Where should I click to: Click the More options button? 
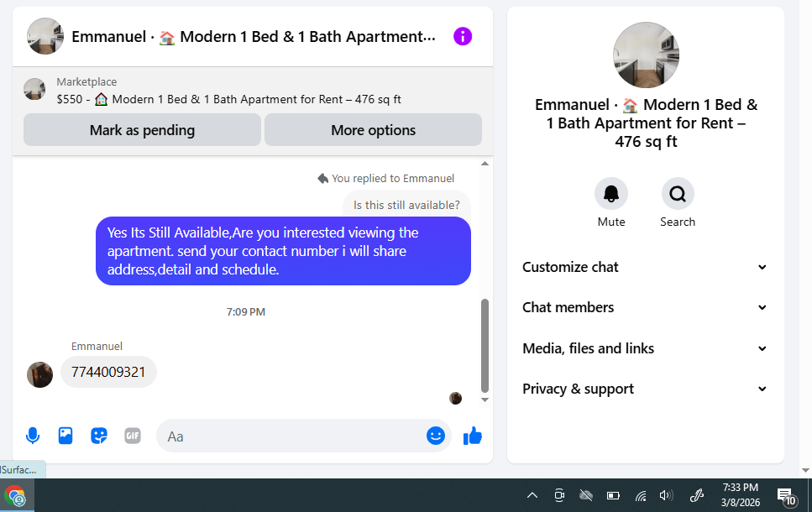(374, 130)
